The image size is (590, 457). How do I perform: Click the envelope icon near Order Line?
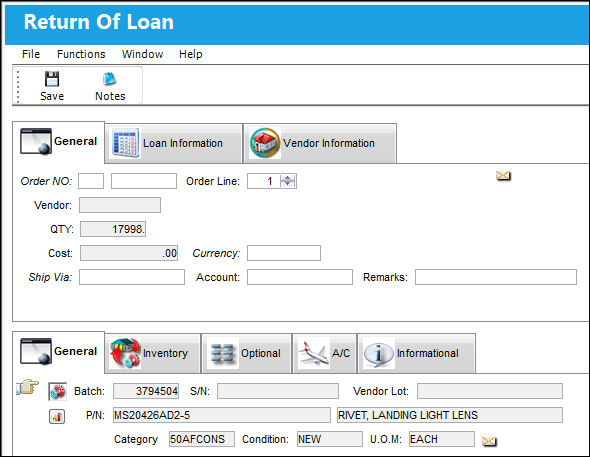(503, 175)
